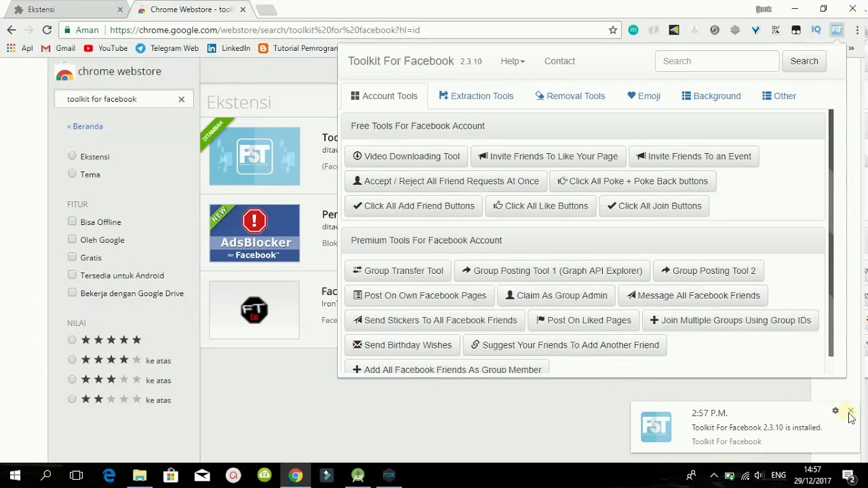This screenshot has width=868, height=488.
Task: Select the Tema radio button
Action: coord(72,174)
